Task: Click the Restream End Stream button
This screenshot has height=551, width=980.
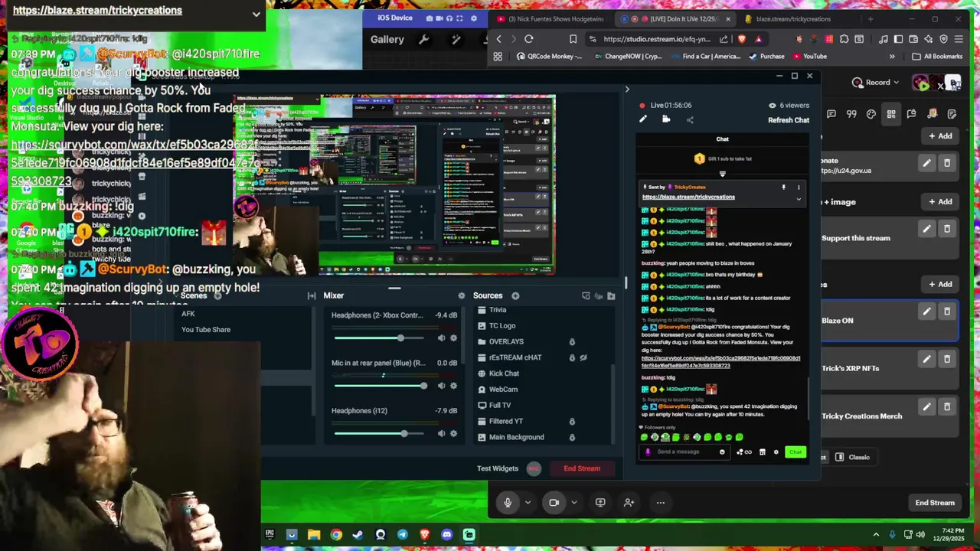Action: tap(935, 503)
